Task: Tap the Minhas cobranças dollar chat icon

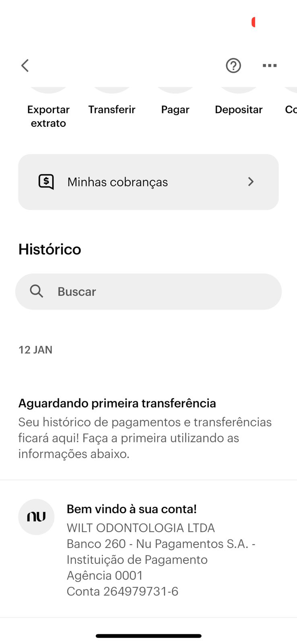Action: (x=46, y=182)
